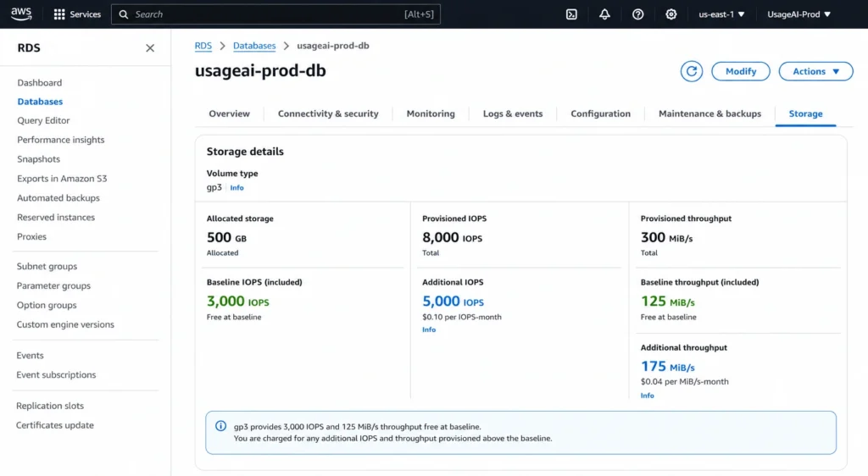868x476 pixels.
Task: Open the notifications bell
Action: tap(604, 14)
